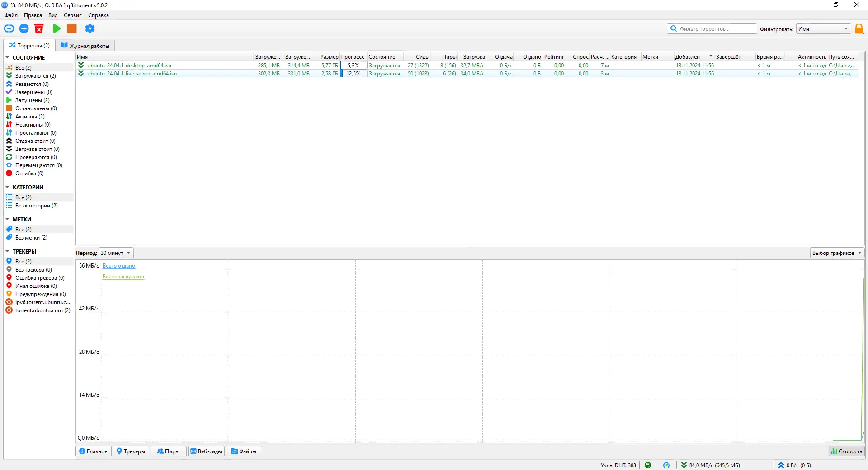
Task: Open the Фильтровать Имя dropdown
Action: coord(823,29)
